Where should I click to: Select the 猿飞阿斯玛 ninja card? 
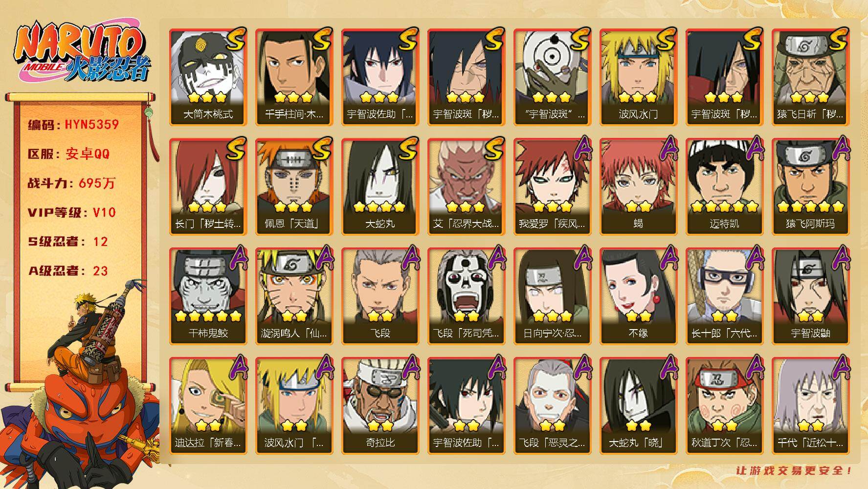click(811, 187)
